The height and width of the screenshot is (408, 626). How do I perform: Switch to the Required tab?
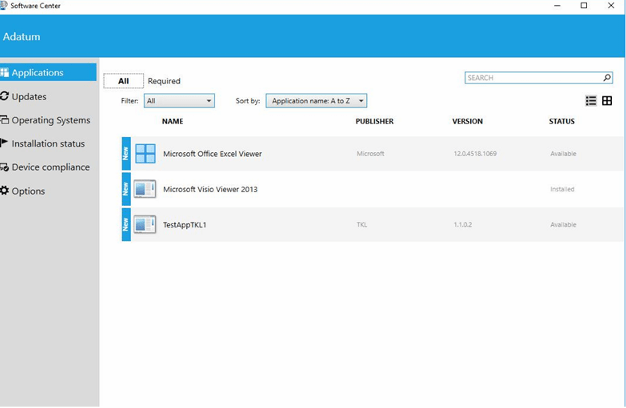[x=164, y=81]
